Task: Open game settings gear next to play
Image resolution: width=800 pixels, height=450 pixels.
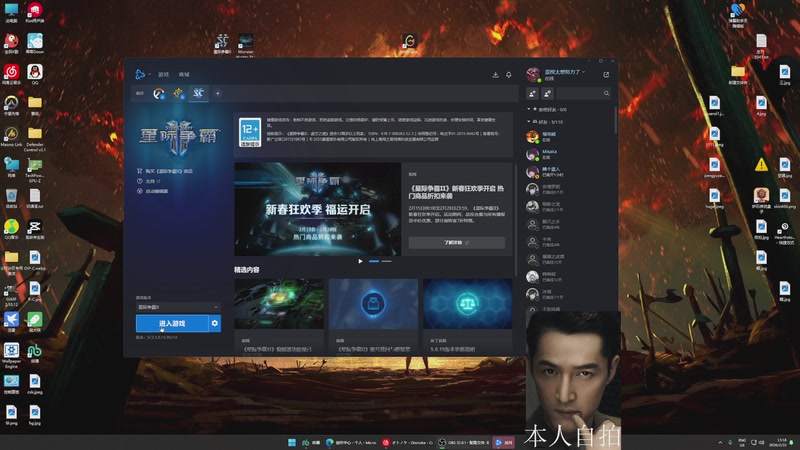Action: (x=215, y=323)
